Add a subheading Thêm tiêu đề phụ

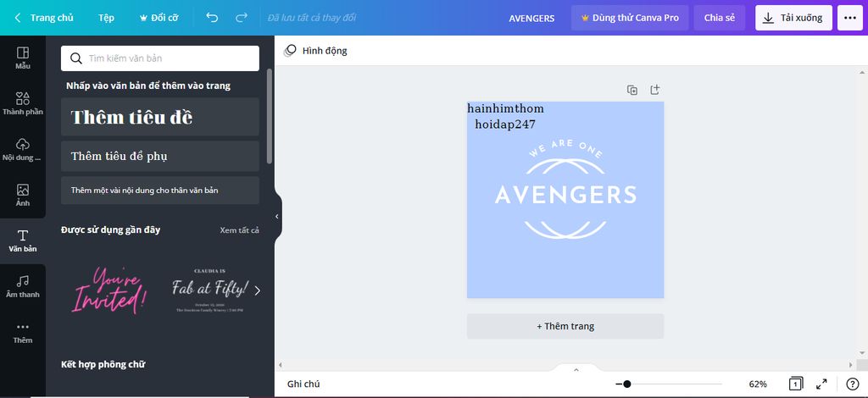(x=160, y=156)
